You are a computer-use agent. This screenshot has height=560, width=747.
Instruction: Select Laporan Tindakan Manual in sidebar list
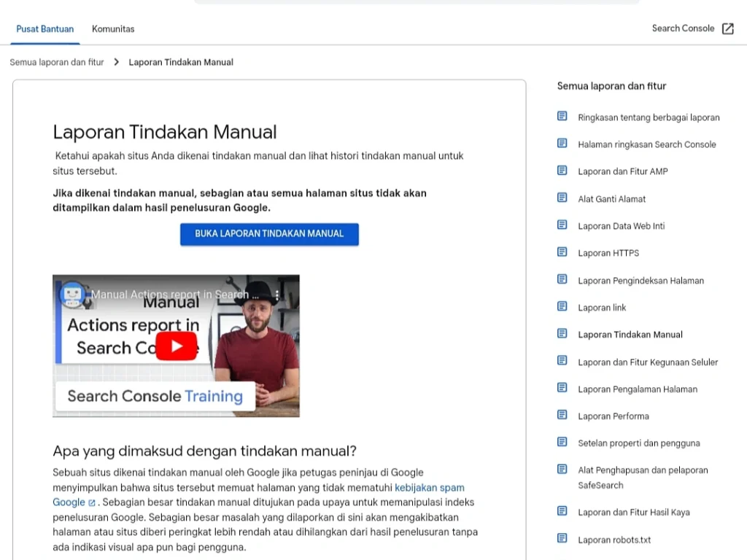630,335
